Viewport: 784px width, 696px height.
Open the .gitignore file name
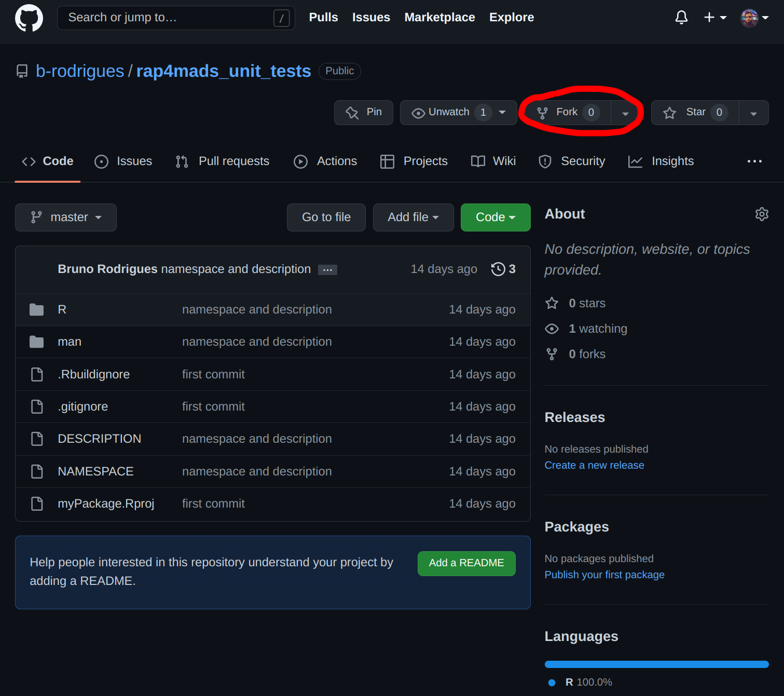83,406
